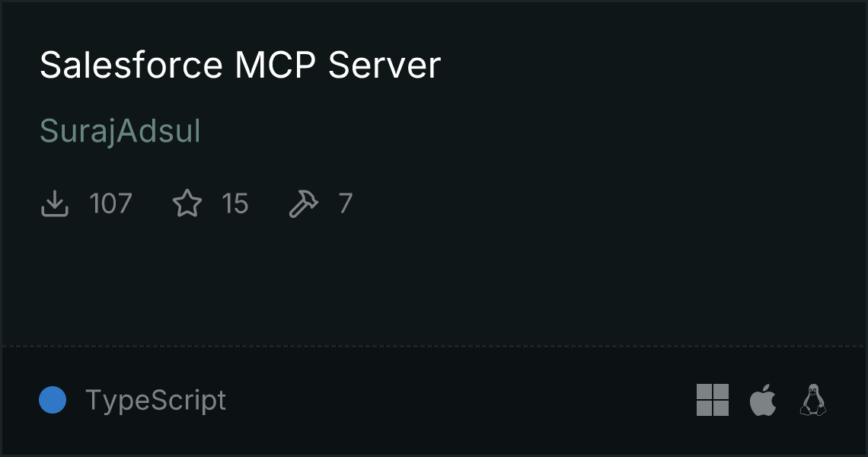Click the download arrow icon
The image size is (868, 457).
point(54,203)
